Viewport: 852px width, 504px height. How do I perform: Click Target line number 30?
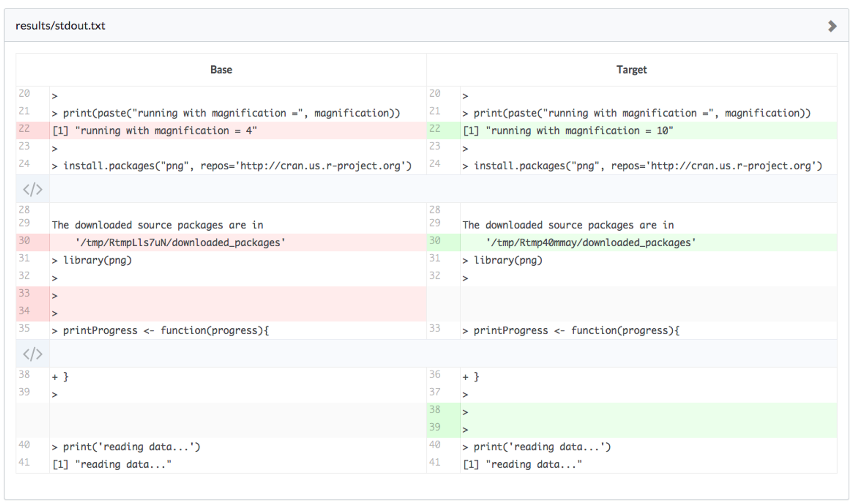click(435, 240)
